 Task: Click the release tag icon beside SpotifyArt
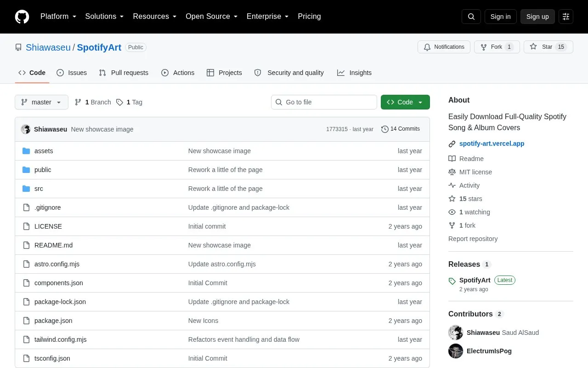tap(452, 281)
